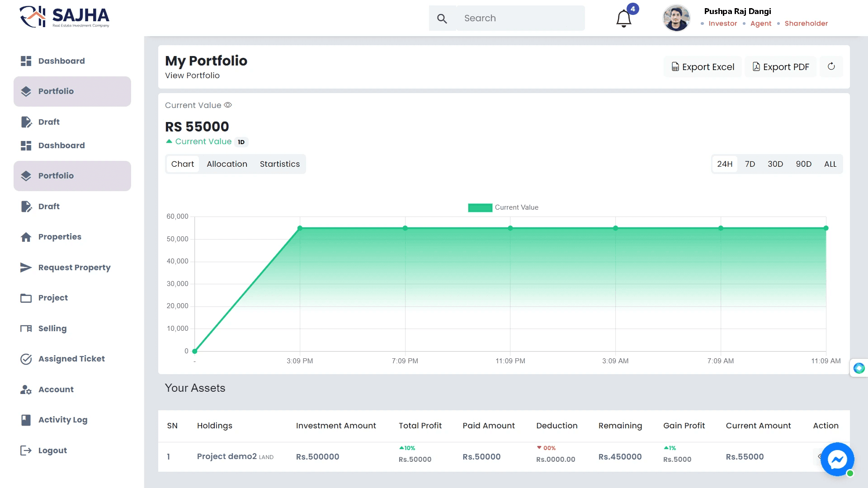Open the Messenger chat bubble
This screenshot has width=868, height=488.
click(837, 460)
